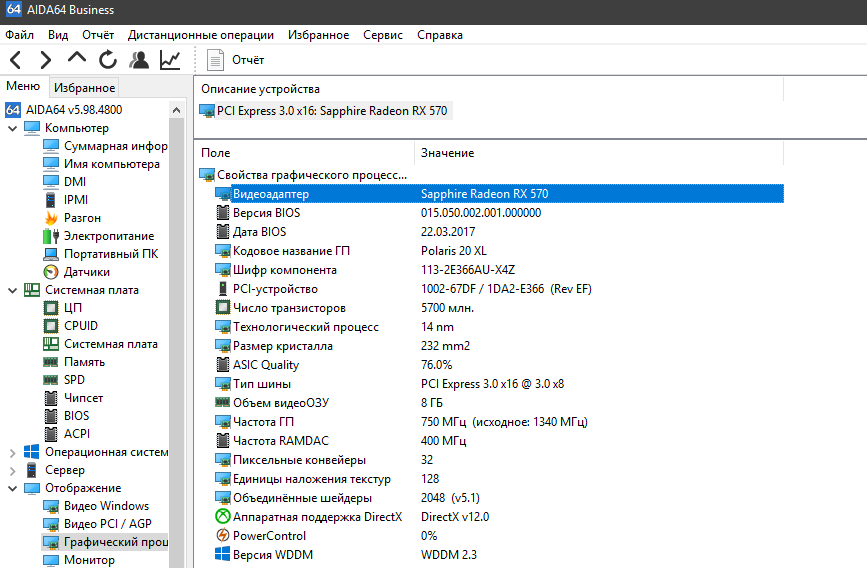Go up one level with Up arrow
The image size is (867, 568).
[x=77, y=60]
